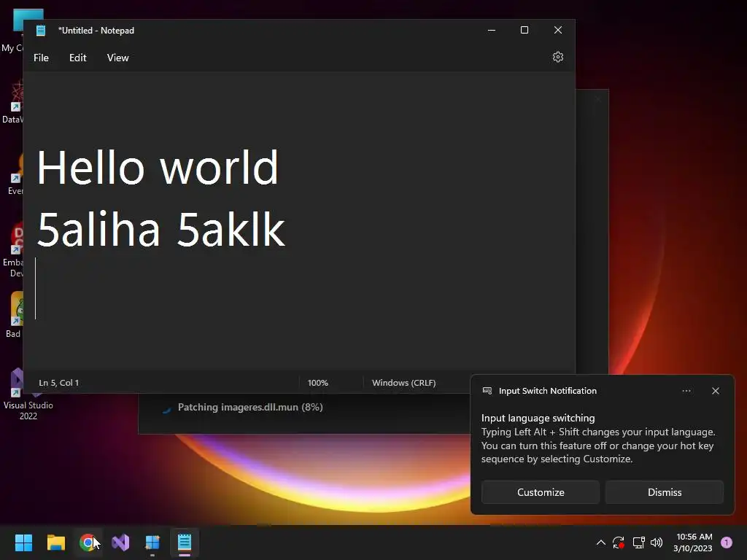This screenshot has height=560, width=747.
Task: Expand the hidden system tray icons chevron
Action: pyautogui.click(x=601, y=542)
